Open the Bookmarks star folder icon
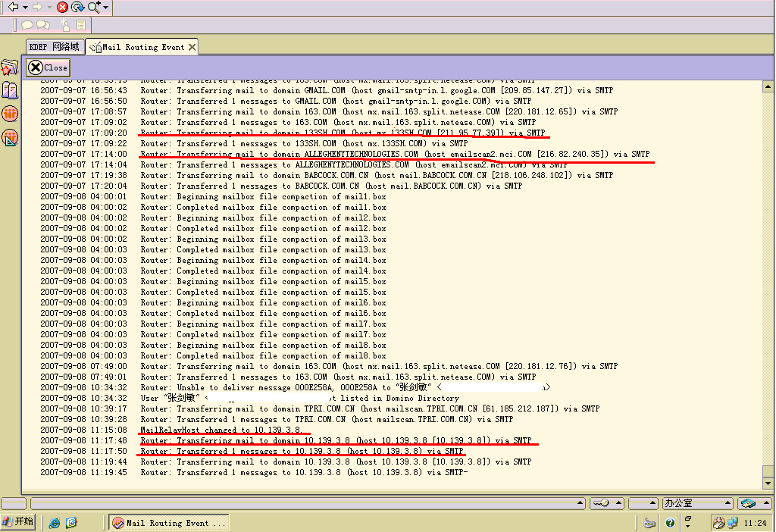 [x=10, y=68]
